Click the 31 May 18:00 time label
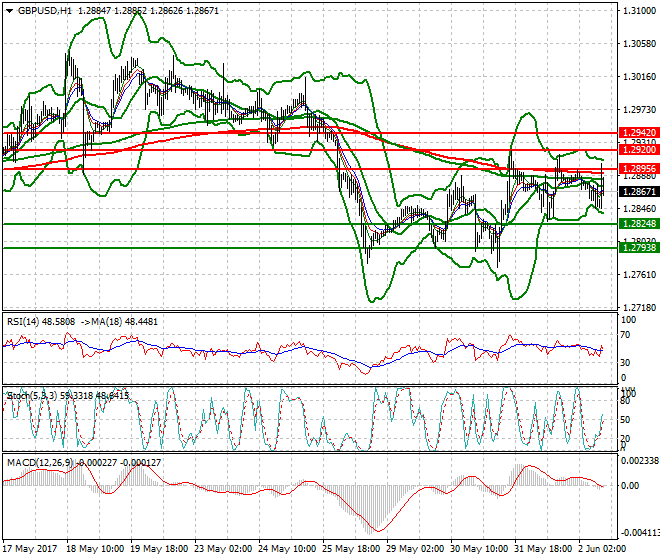660x560 pixels. [x=543, y=549]
